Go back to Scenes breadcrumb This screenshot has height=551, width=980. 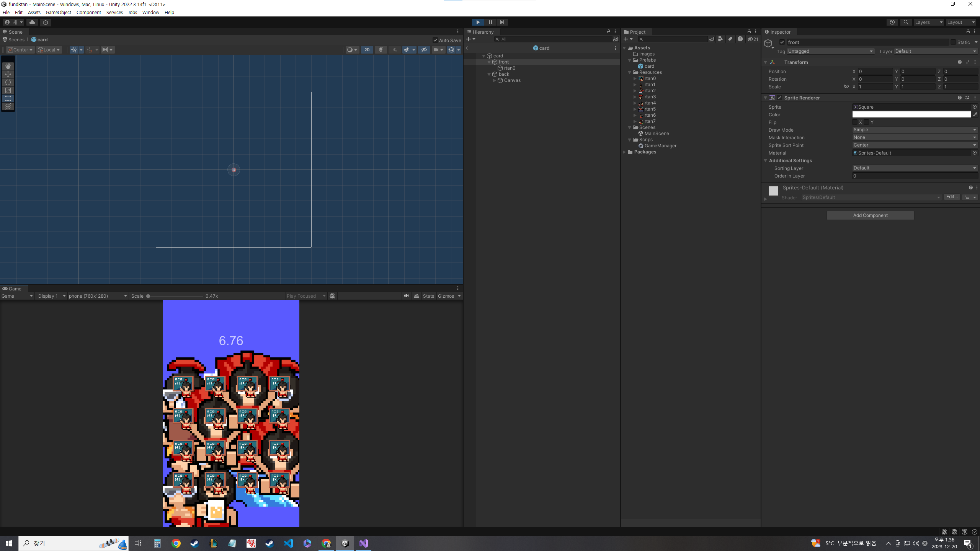pyautogui.click(x=14, y=39)
